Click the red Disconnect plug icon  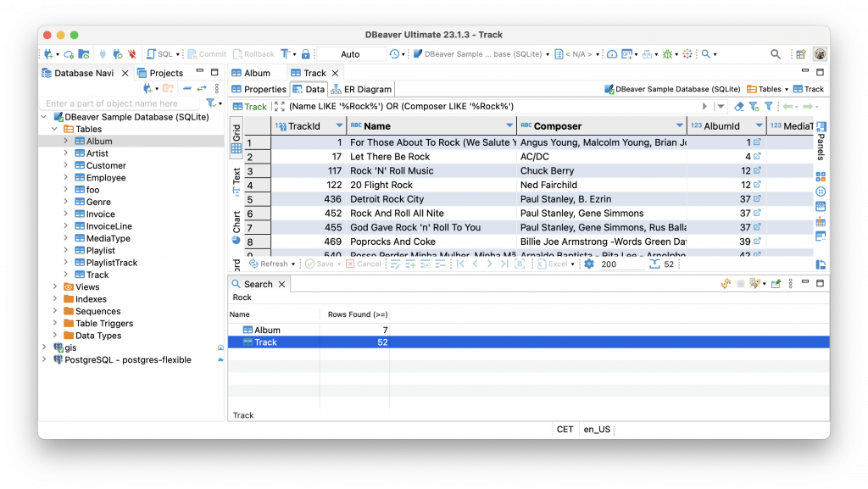pos(131,54)
